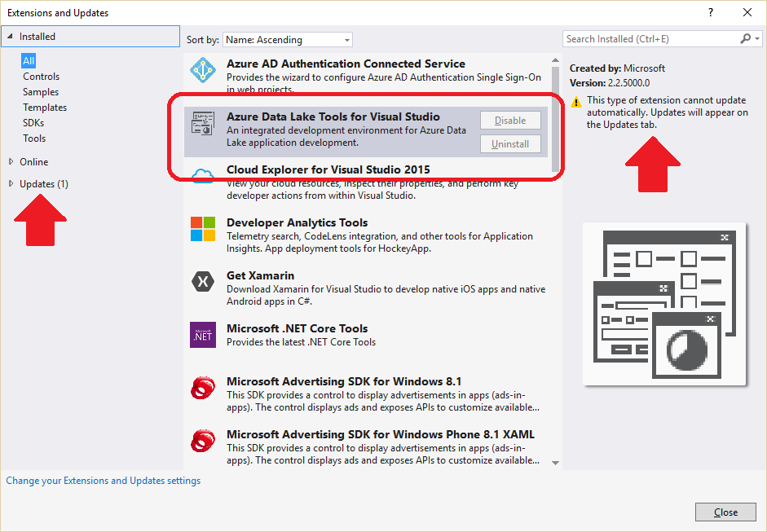Click the extension list scroll down arrow
Image resolution: width=767 pixels, height=532 pixels.
(555, 463)
